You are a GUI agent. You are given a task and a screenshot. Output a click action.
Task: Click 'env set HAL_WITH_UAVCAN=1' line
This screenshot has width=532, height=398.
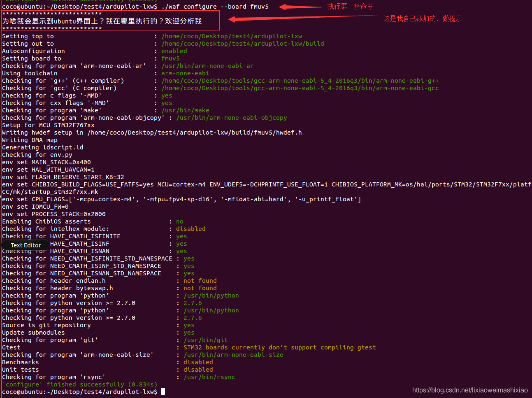(x=48, y=170)
